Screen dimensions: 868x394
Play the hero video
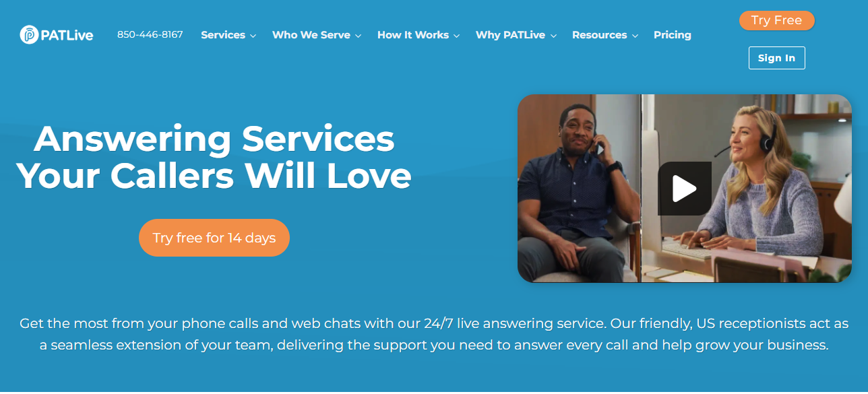[685, 189]
